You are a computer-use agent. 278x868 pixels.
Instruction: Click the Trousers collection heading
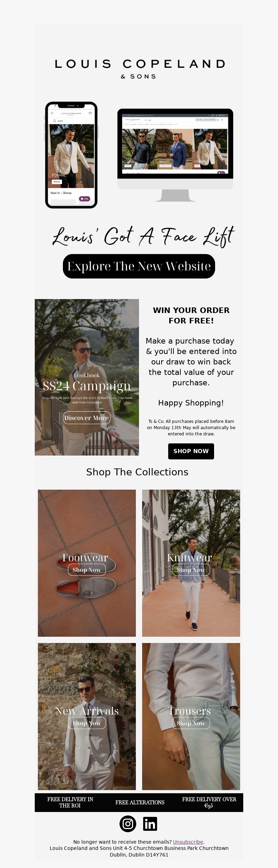coord(190,711)
